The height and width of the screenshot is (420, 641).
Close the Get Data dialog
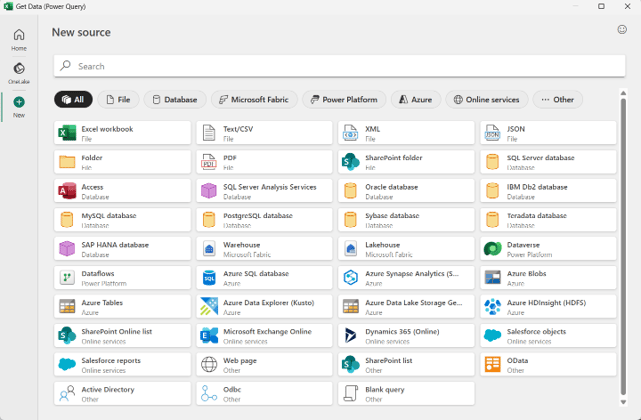click(x=628, y=6)
